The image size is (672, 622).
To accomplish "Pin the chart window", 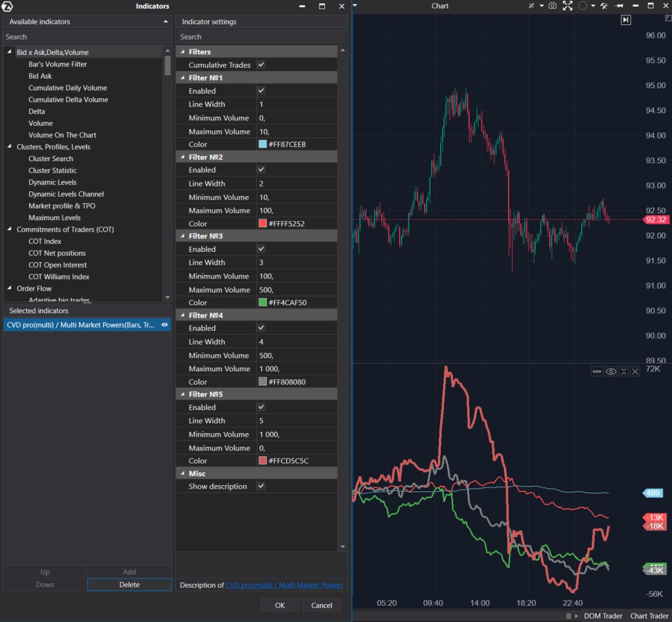I will [x=619, y=6].
